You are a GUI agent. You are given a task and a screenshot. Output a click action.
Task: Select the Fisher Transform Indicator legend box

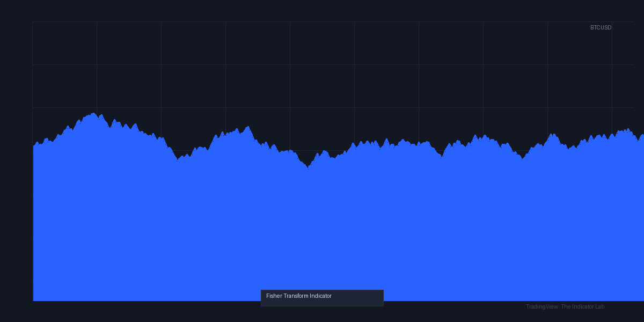322,298
